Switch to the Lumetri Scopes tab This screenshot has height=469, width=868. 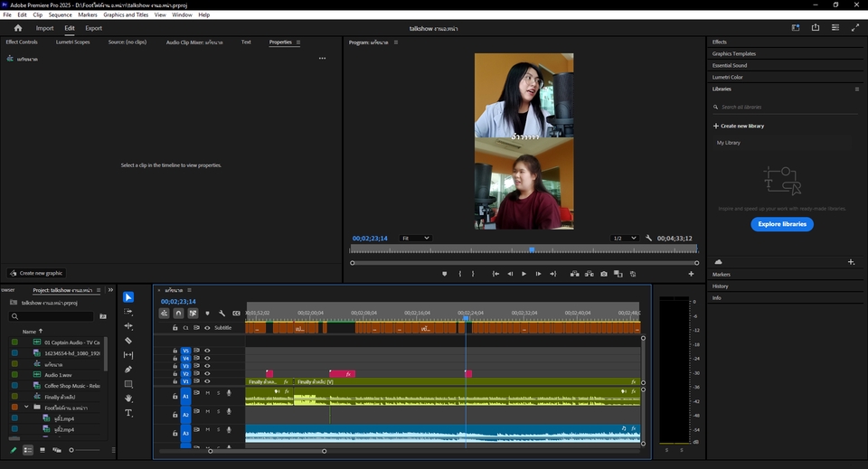[73, 42]
